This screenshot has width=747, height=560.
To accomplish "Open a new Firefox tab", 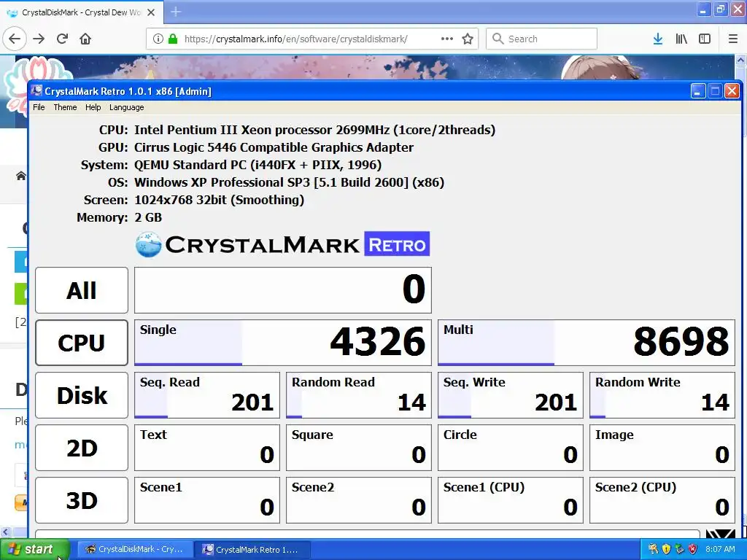I will (176, 12).
